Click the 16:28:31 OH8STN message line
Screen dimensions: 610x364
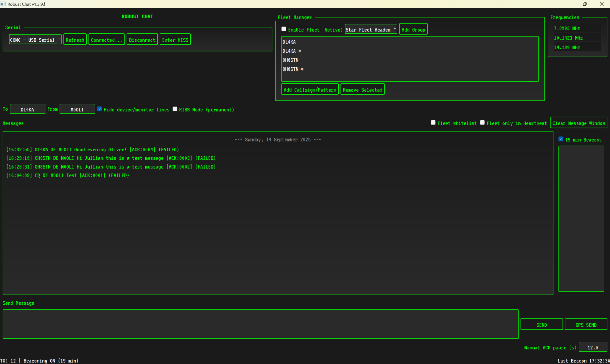coord(111,167)
